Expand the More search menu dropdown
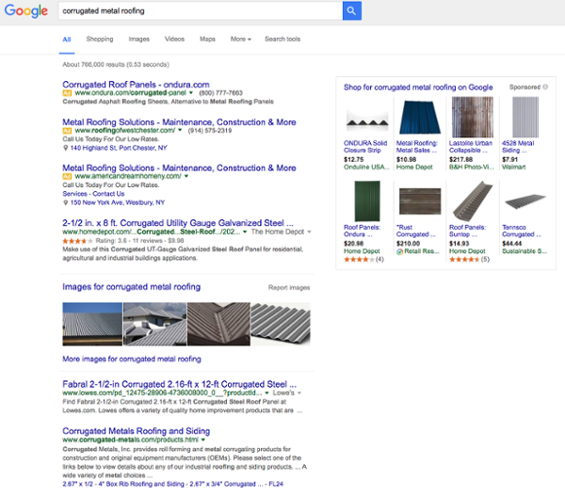The height and width of the screenshot is (496, 565). coord(241,39)
